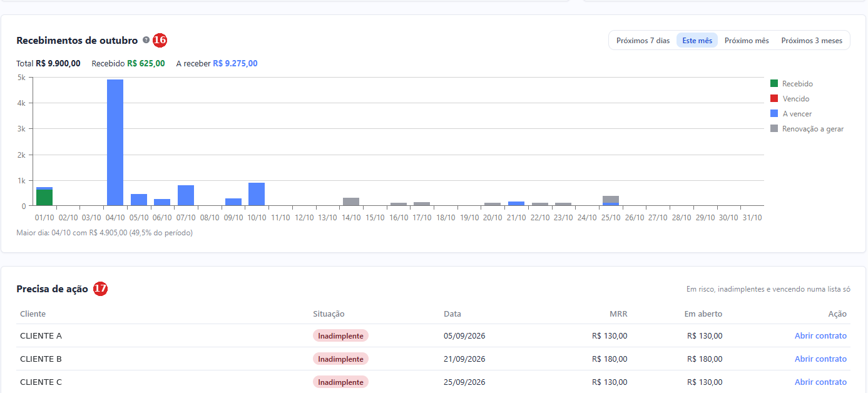Image resolution: width=868 pixels, height=393 pixels.
Task: Select the blue bar at 07/10
Action: click(186, 195)
